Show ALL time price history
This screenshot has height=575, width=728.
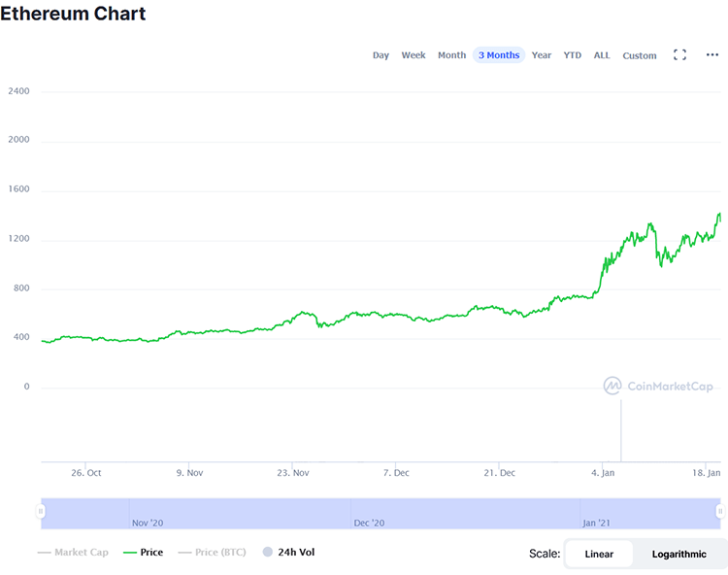(x=602, y=55)
